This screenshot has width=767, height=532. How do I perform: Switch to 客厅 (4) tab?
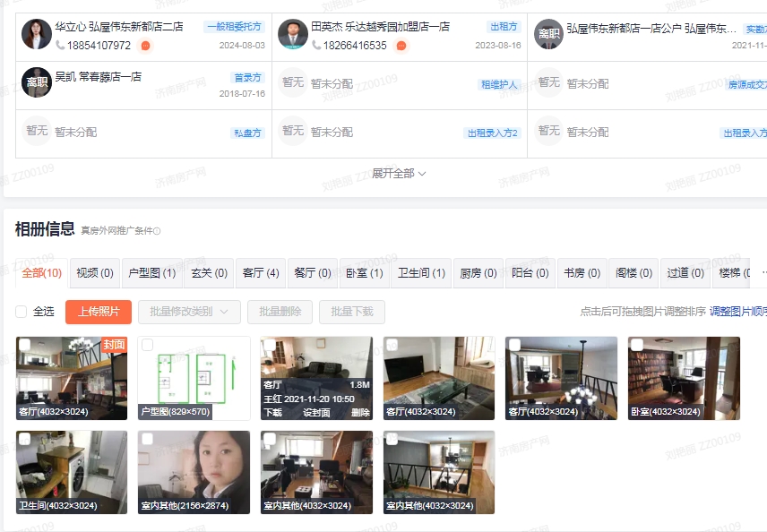pyautogui.click(x=261, y=273)
